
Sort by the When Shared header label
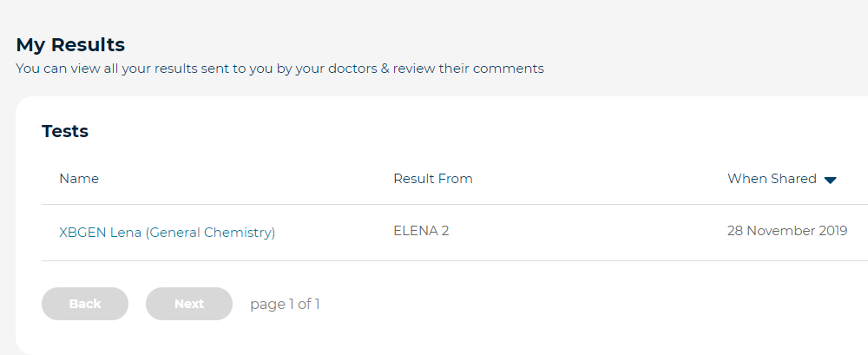point(772,179)
